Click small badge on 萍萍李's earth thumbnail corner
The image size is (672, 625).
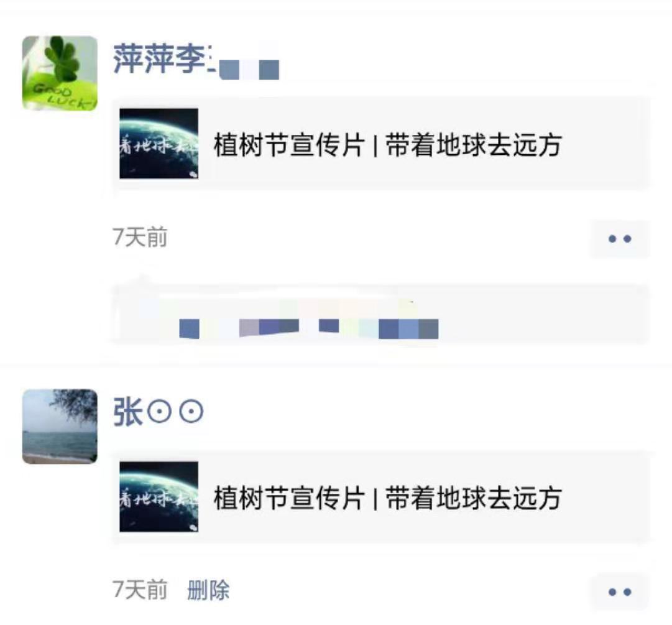tap(194, 174)
